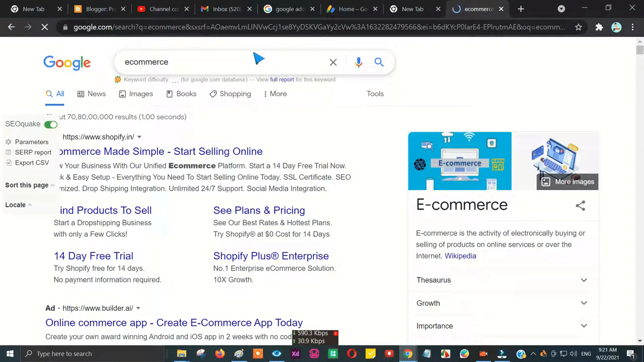Click the share icon in E-commerce panel
Screen dimensions: 644x362
(580, 205)
